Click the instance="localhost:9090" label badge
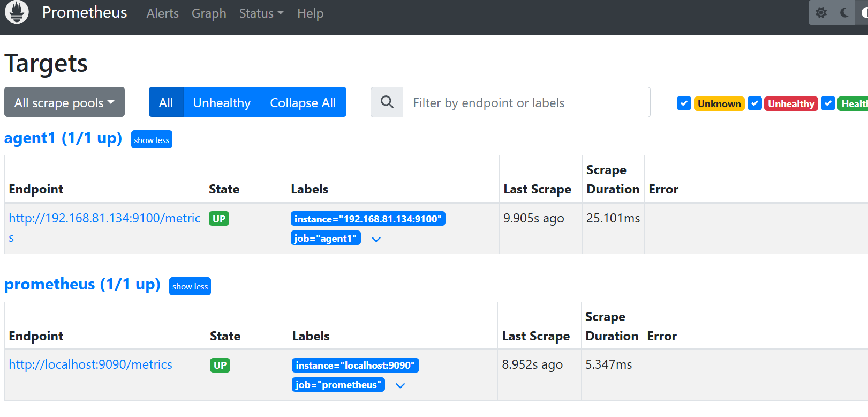 pos(356,366)
